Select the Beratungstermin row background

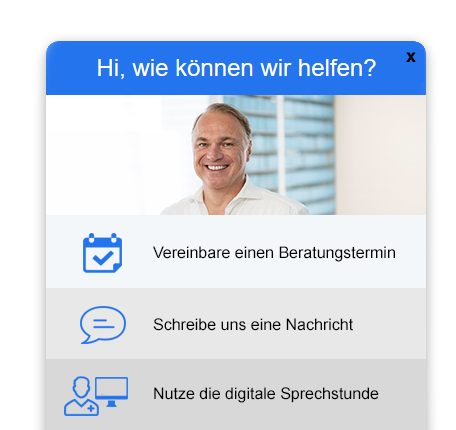click(x=236, y=252)
